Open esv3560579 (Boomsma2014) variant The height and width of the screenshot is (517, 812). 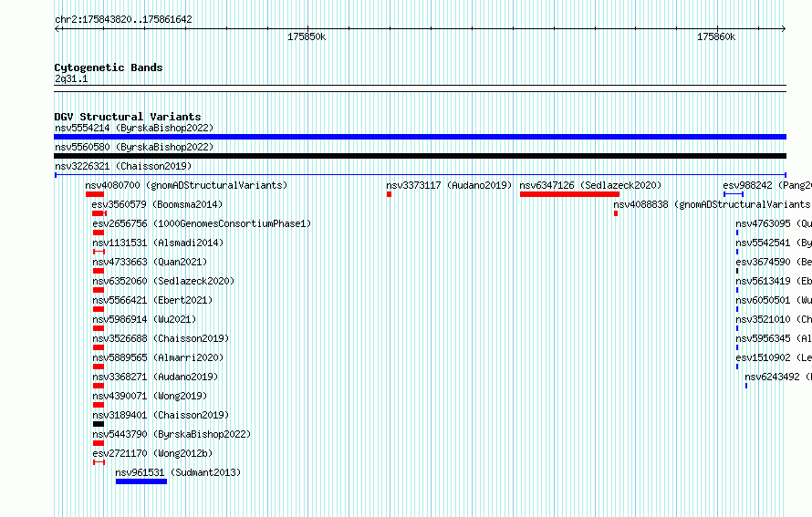tap(158, 204)
